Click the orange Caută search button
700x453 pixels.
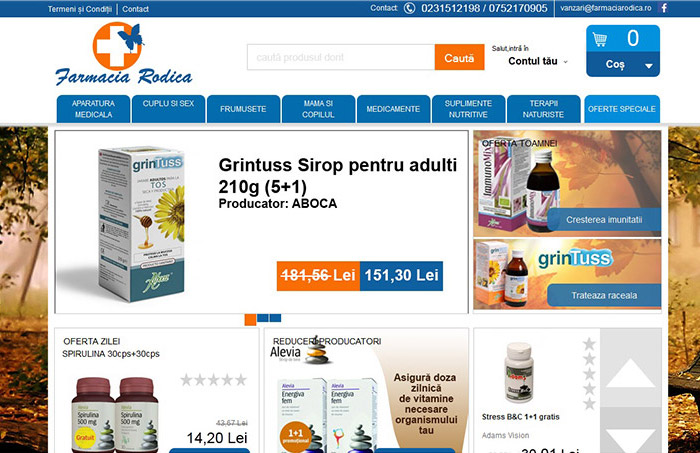point(459,57)
